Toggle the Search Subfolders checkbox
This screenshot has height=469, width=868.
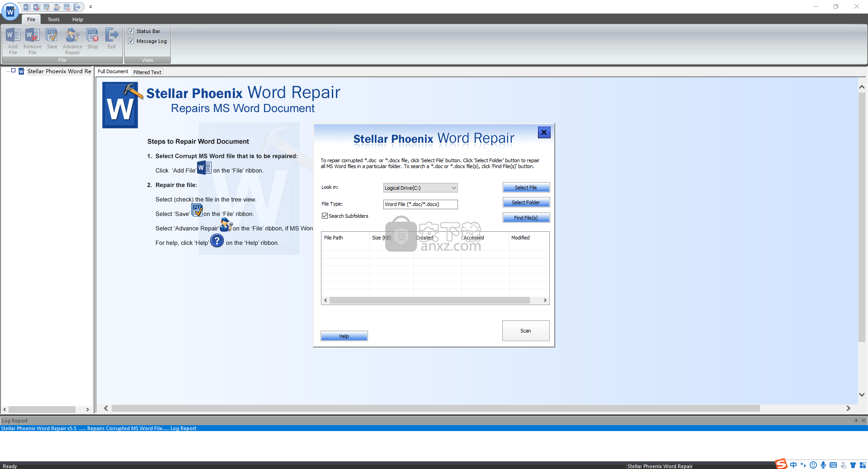click(325, 216)
